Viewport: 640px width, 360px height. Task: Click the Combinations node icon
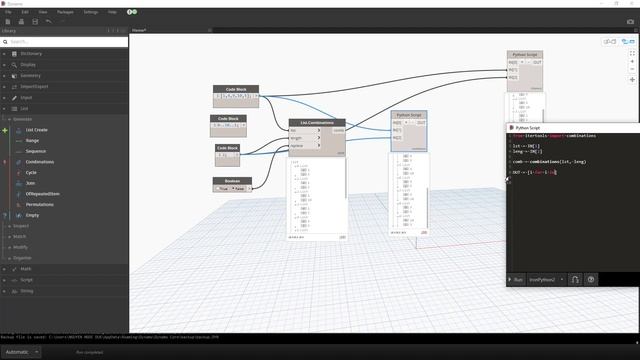pos(19,162)
